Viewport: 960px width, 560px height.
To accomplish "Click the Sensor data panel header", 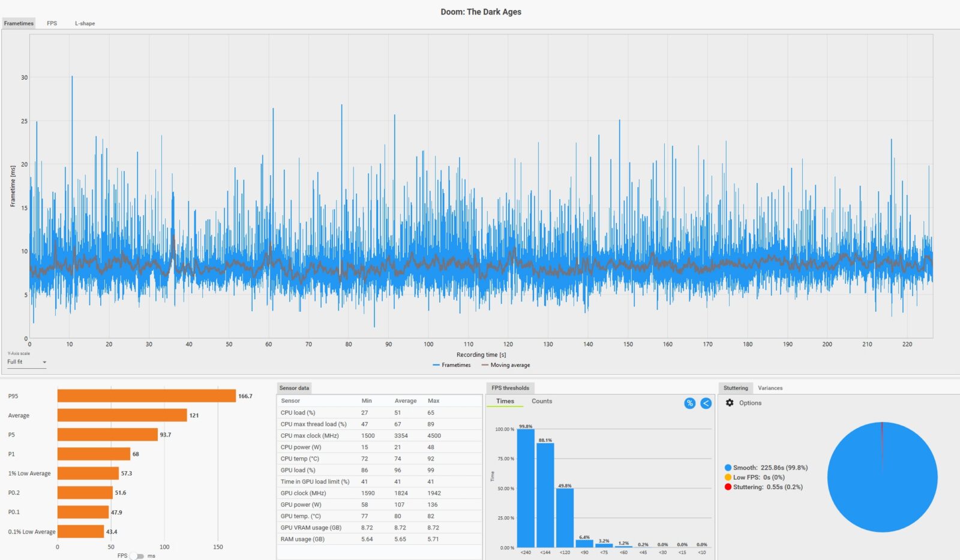I will tap(294, 388).
